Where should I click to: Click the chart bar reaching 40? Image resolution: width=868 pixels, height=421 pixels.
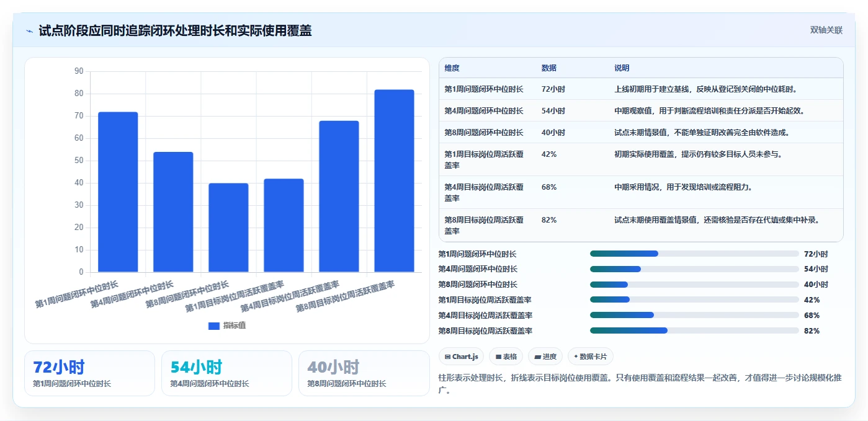228,228
